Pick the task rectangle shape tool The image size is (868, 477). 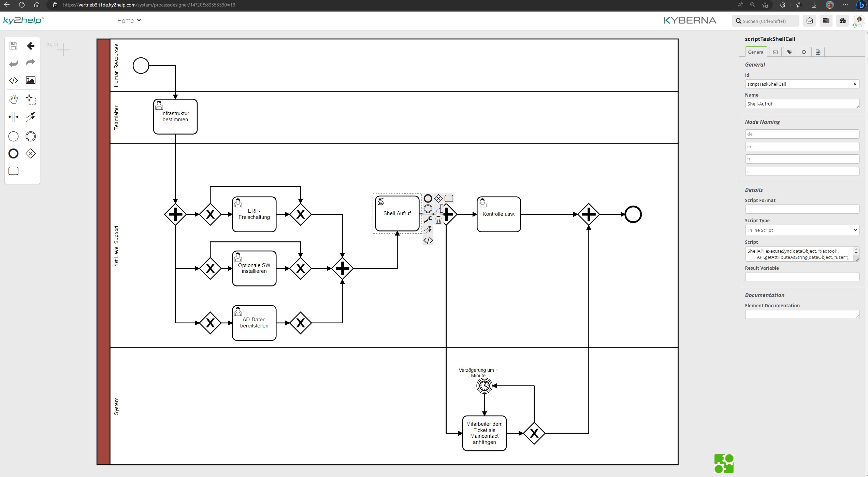13,171
